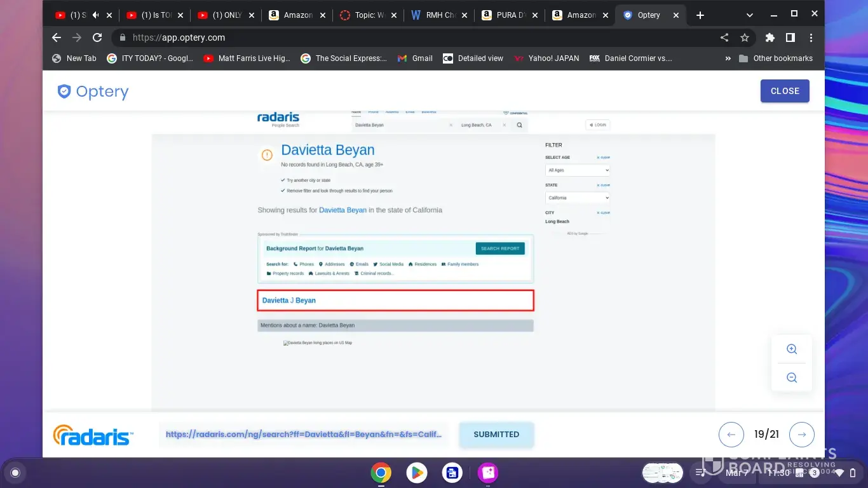This screenshot has width=868, height=488.
Task: Expand the hidden bookmarks chevron
Action: pyautogui.click(x=728, y=58)
